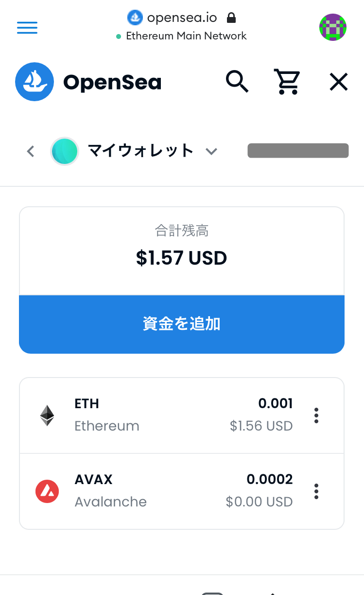Click the grayed-out wallet address bar

[x=298, y=151]
